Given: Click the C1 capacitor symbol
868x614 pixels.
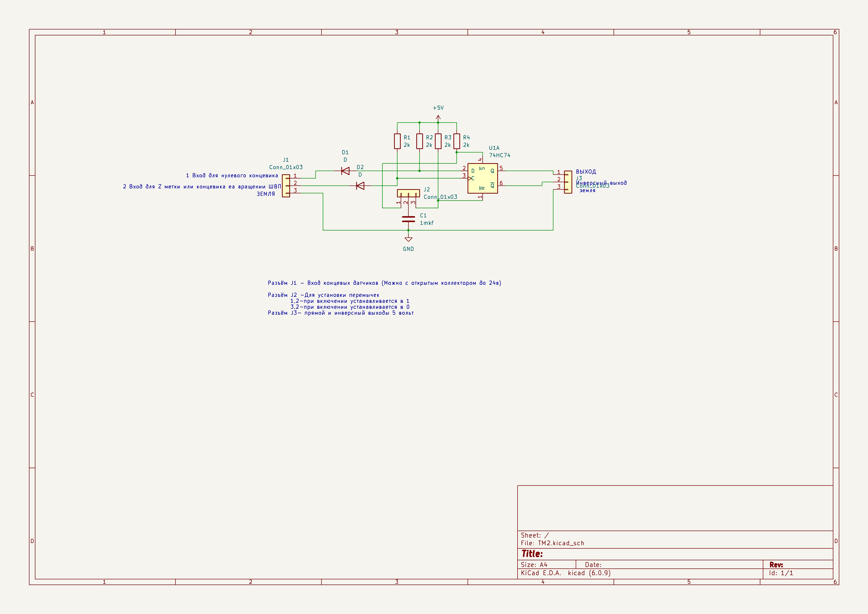Looking at the screenshot, I should (408, 219).
